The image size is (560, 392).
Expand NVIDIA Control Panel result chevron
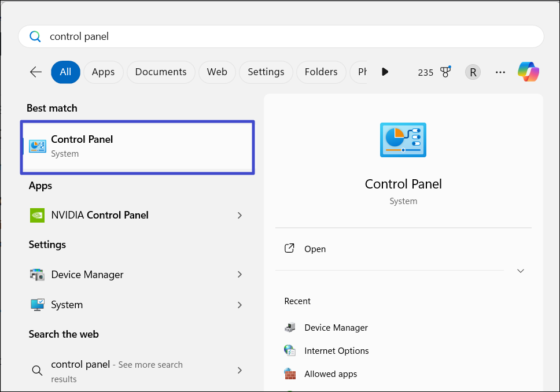pyautogui.click(x=240, y=215)
